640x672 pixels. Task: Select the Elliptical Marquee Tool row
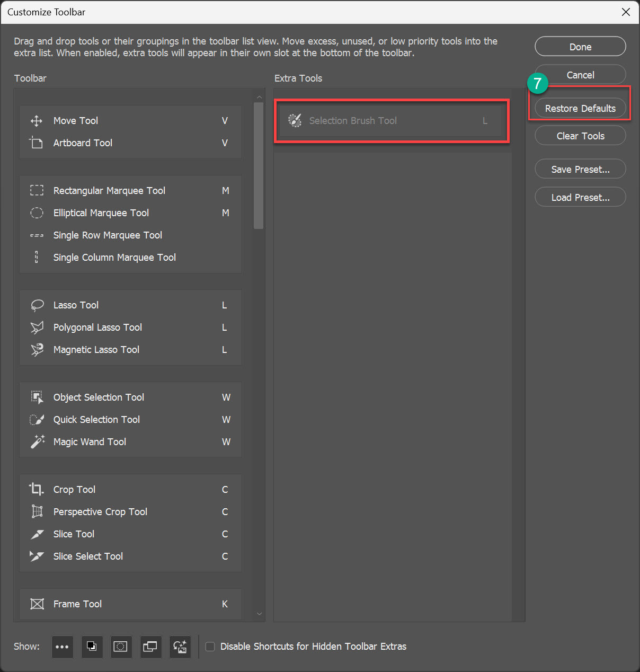(101, 213)
